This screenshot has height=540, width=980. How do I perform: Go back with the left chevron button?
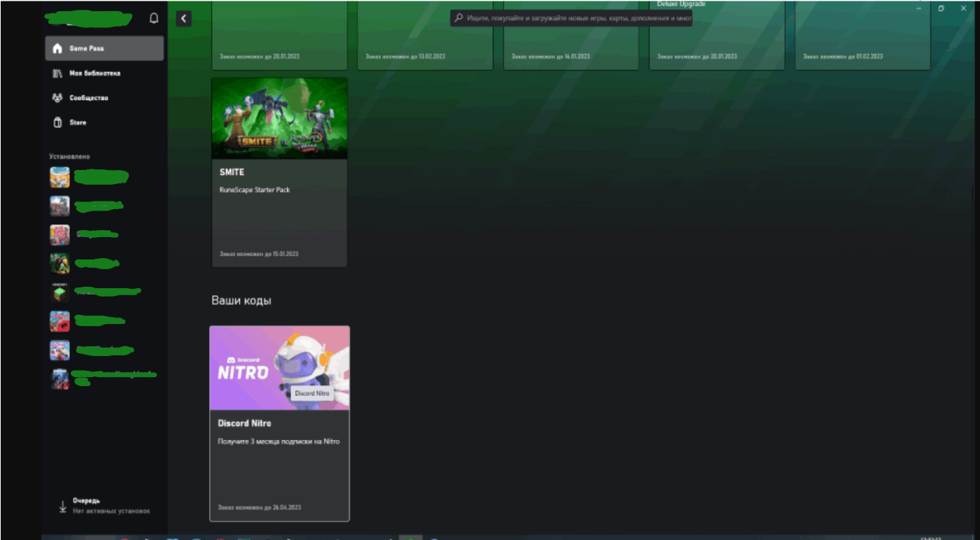tap(184, 18)
